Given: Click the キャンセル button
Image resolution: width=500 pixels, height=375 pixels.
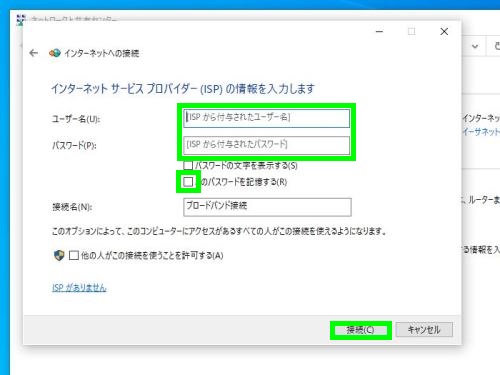Looking at the screenshot, I should tap(424, 330).
